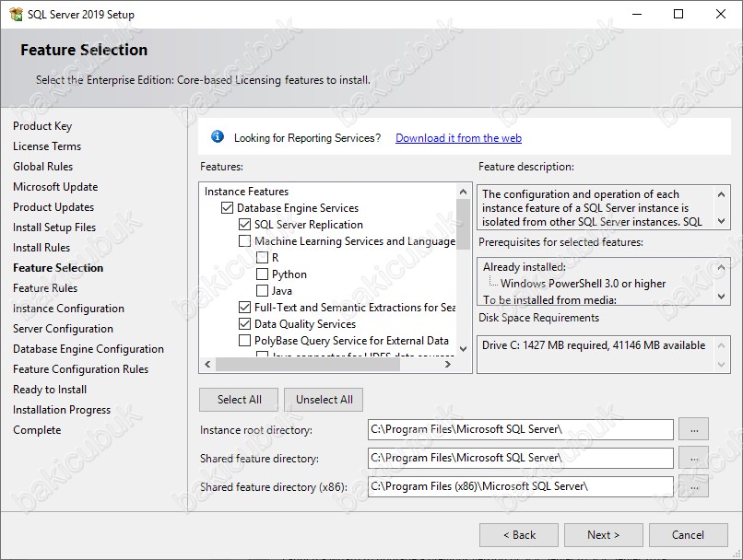The width and height of the screenshot is (743, 560).
Task: Click the Instance root directory field
Action: pyautogui.click(x=520, y=429)
